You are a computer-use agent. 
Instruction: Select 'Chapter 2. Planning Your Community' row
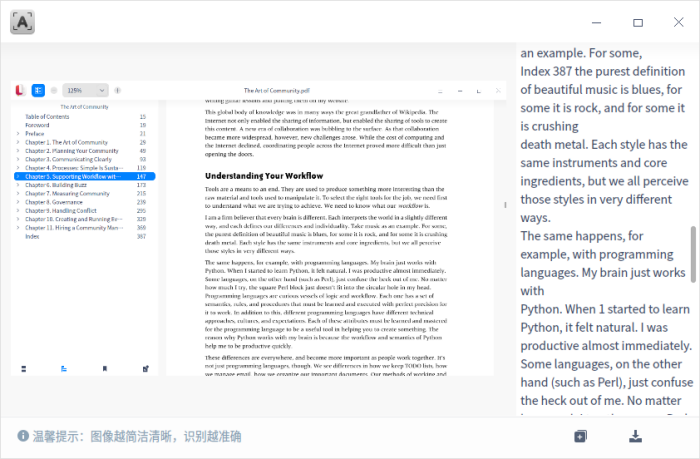(x=85, y=151)
